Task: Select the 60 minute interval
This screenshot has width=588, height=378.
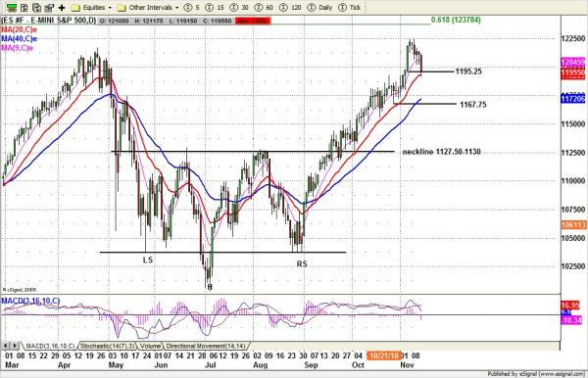Action: click(x=264, y=7)
